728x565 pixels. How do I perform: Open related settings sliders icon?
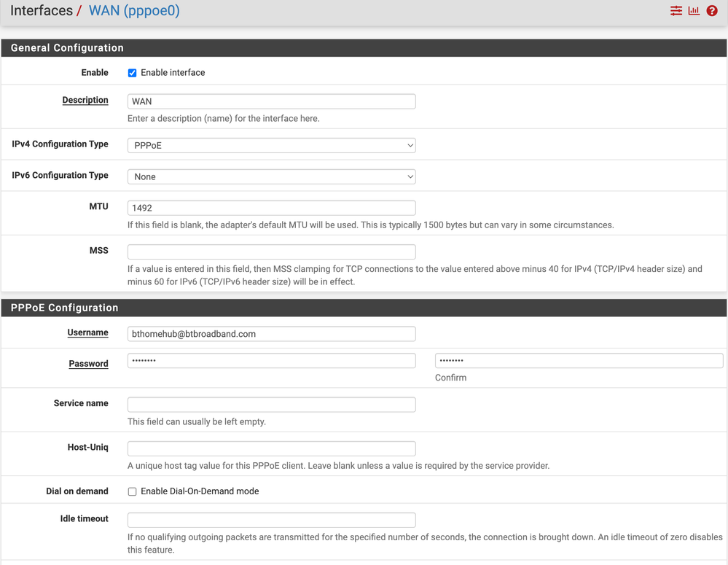tap(676, 11)
